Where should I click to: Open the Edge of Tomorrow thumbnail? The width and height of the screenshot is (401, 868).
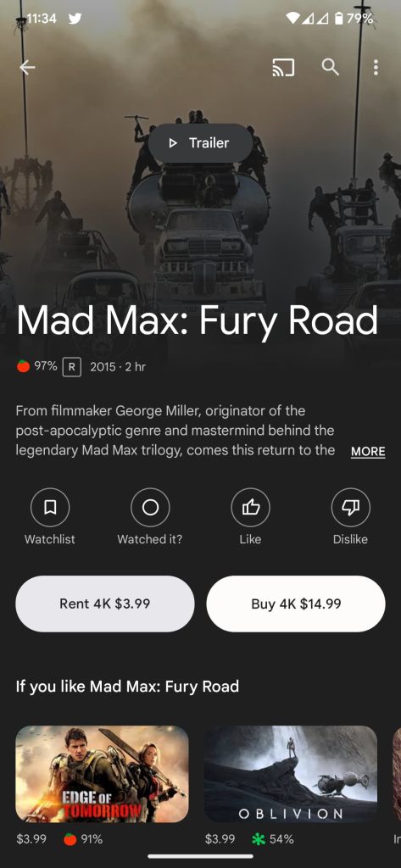pyautogui.click(x=102, y=774)
